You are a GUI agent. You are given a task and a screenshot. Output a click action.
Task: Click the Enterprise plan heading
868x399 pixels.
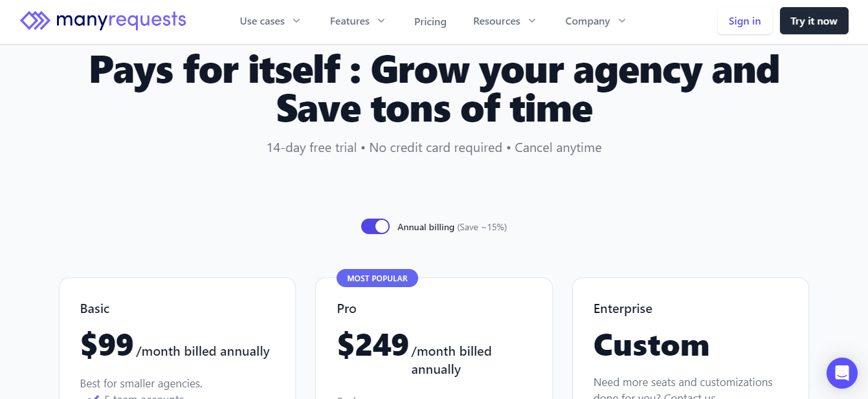623,308
